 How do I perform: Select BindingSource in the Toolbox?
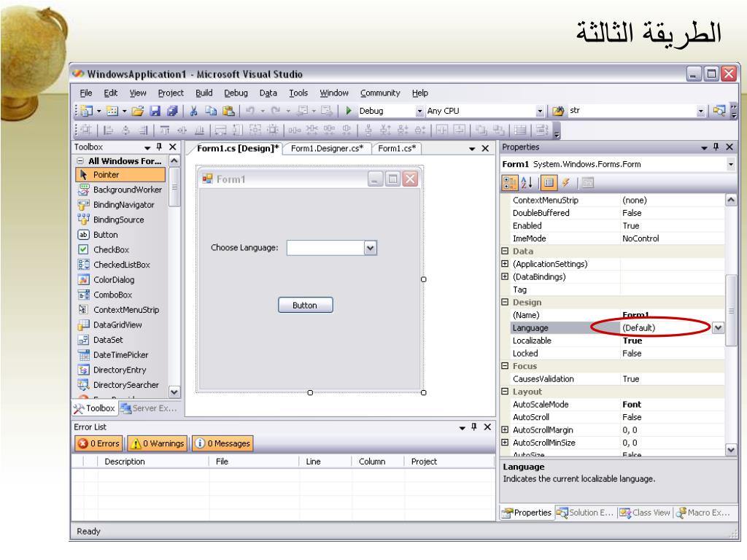120,219
